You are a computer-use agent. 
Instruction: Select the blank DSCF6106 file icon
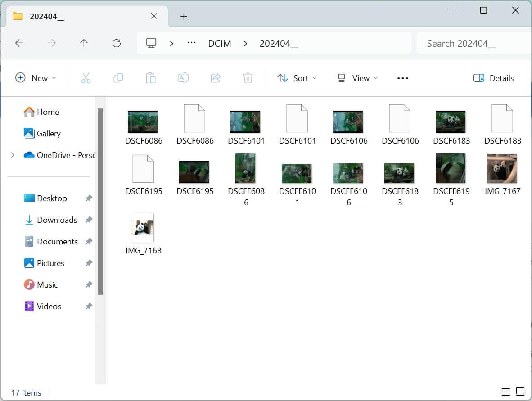400,118
